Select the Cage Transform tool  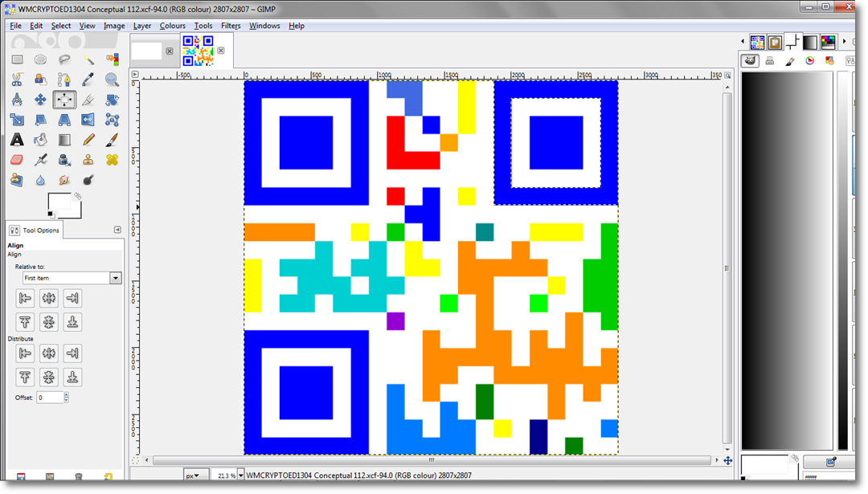(113, 120)
